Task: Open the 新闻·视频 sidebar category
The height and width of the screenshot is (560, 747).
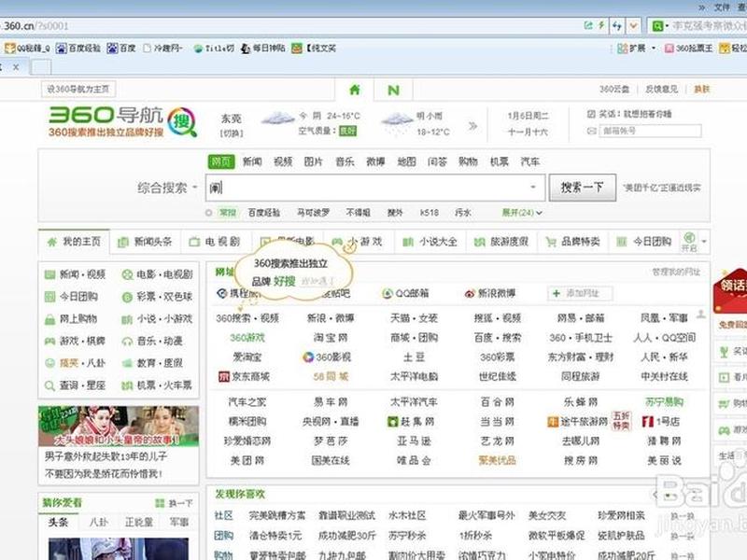Action: pyautogui.click(x=76, y=274)
